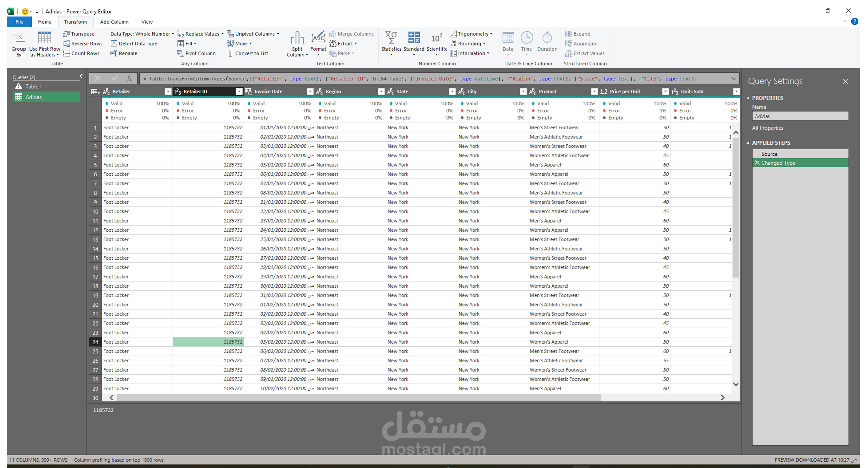Click the Retailer ID column header

pyautogui.click(x=208, y=92)
